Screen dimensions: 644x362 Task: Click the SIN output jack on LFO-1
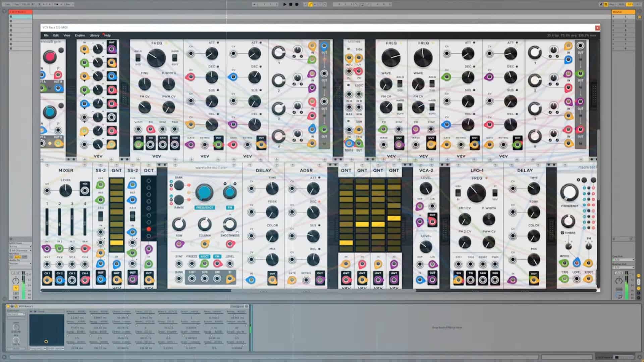[x=458, y=280]
